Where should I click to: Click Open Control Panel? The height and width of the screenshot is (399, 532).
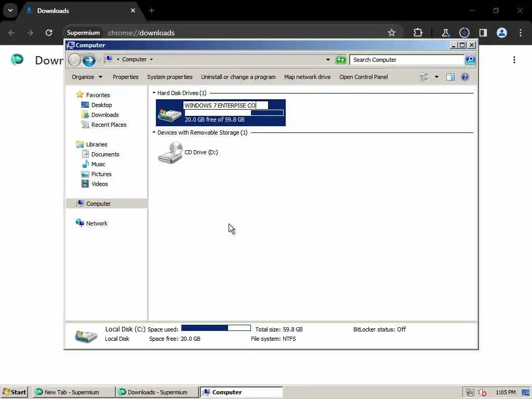[363, 77]
